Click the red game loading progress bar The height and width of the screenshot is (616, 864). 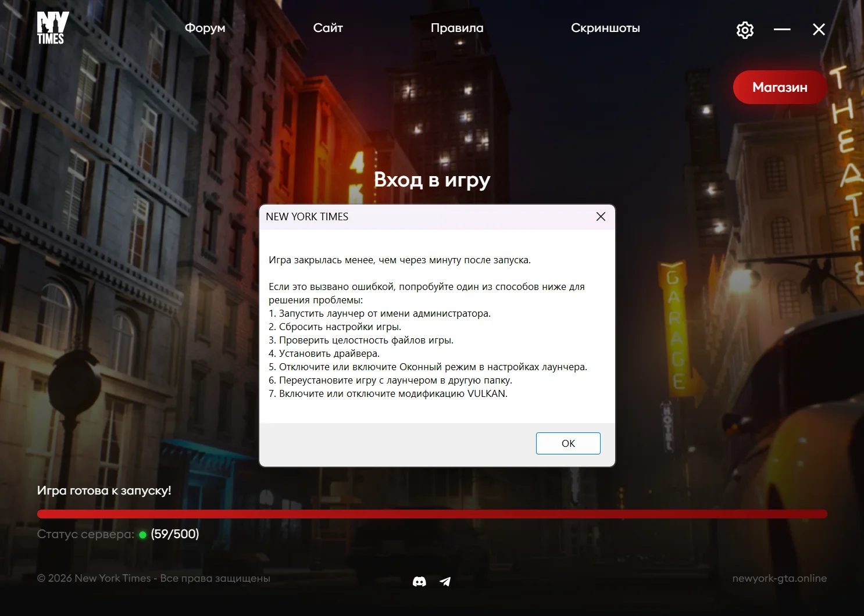pyautogui.click(x=431, y=514)
